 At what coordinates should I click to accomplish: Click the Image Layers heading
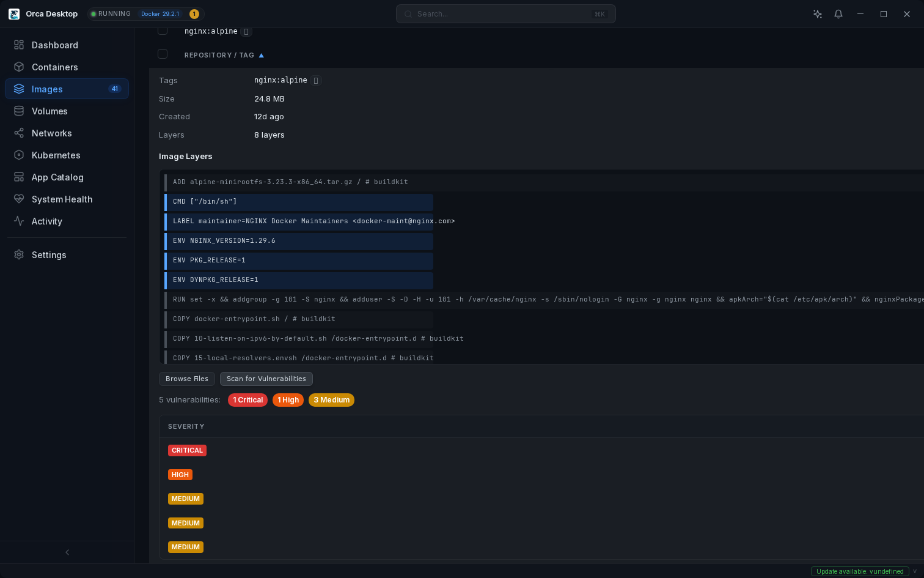(186, 156)
